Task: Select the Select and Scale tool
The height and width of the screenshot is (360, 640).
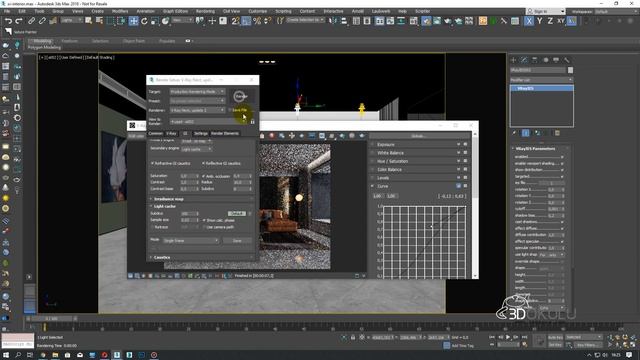Action: 155,21
